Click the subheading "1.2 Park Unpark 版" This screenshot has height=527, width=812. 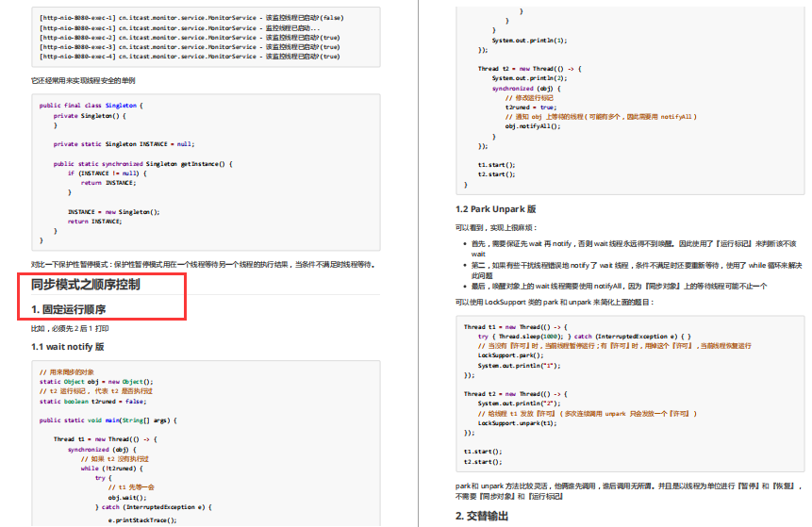(495, 209)
